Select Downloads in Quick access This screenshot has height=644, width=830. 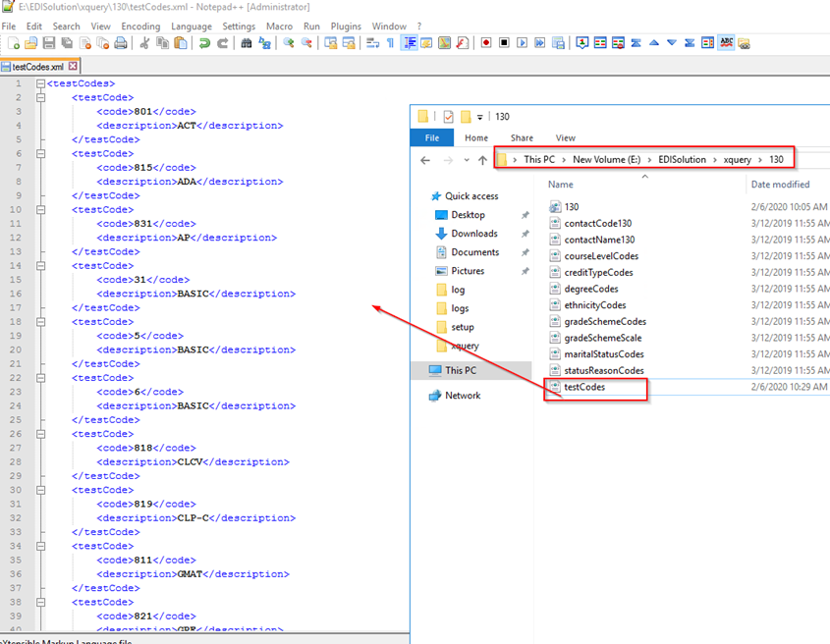point(474,234)
